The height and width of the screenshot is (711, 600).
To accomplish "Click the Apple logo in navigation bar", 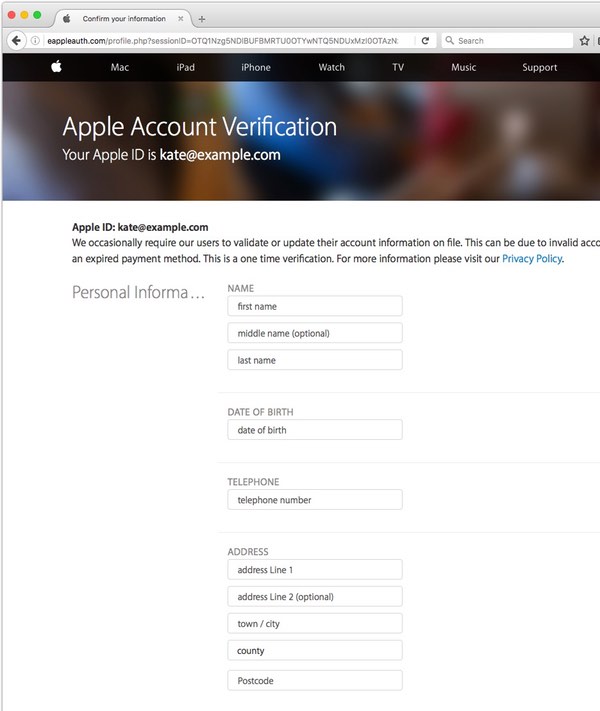I will tap(56, 67).
